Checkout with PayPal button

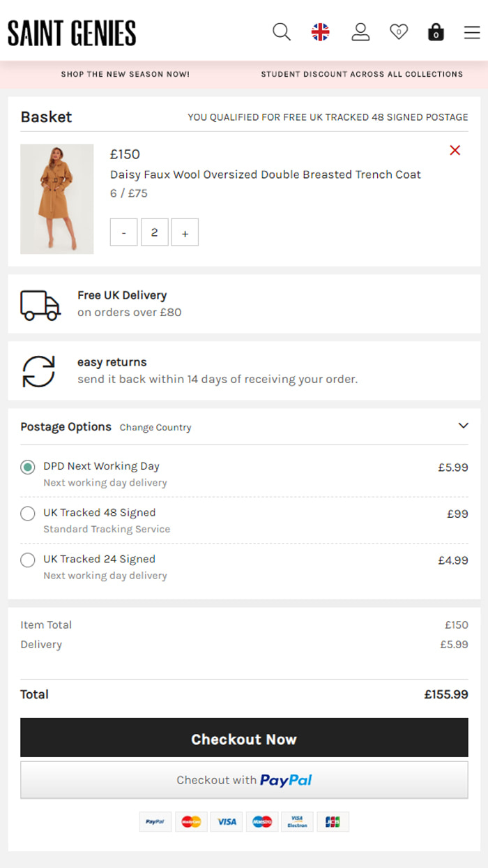pyautogui.click(x=244, y=780)
